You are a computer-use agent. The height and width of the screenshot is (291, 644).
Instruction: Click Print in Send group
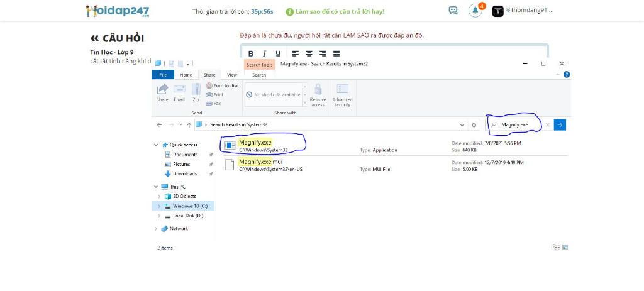(x=215, y=94)
